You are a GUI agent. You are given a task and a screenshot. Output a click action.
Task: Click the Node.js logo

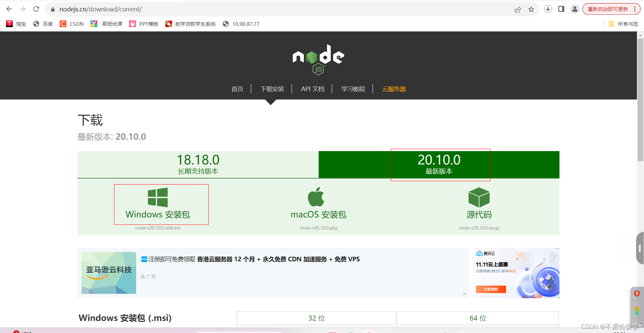(x=318, y=60)
